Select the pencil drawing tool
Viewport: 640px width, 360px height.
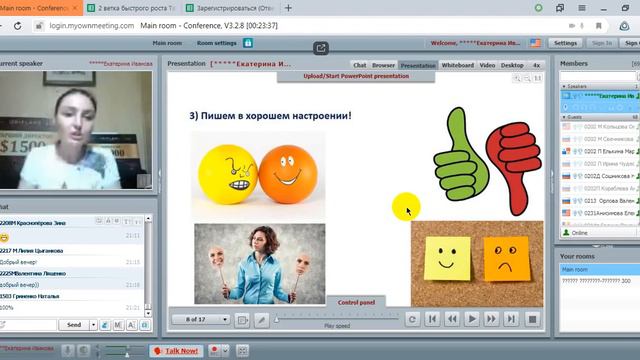[x=262, y=320]
